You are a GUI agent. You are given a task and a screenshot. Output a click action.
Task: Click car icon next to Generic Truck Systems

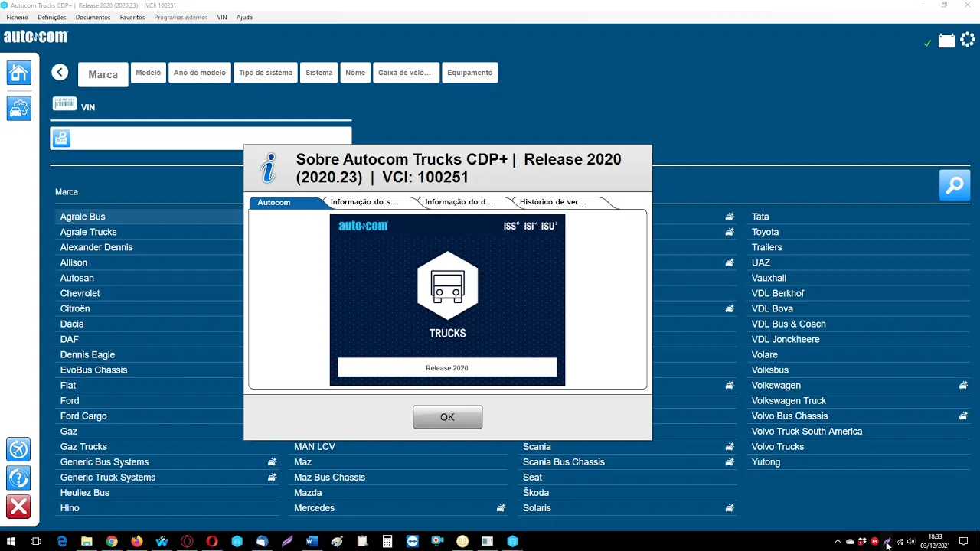pyautogui.click(x=272, y=477)
